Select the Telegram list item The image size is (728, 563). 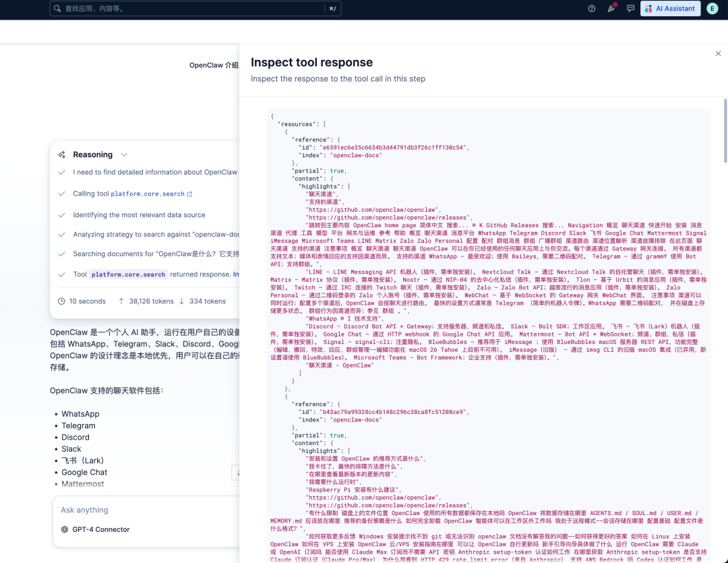coord(78,425)
